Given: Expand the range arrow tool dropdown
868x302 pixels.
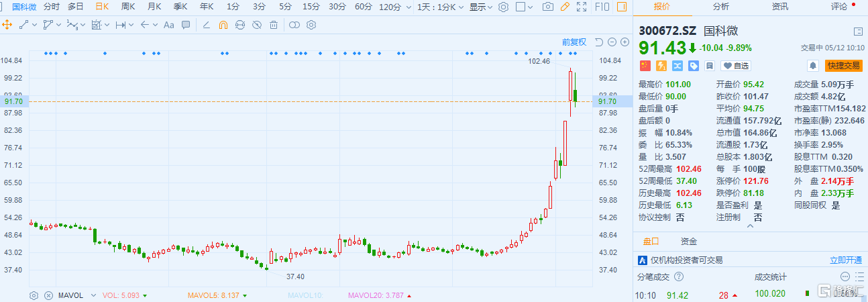Looking at the screenshot, I should [131, 25].
